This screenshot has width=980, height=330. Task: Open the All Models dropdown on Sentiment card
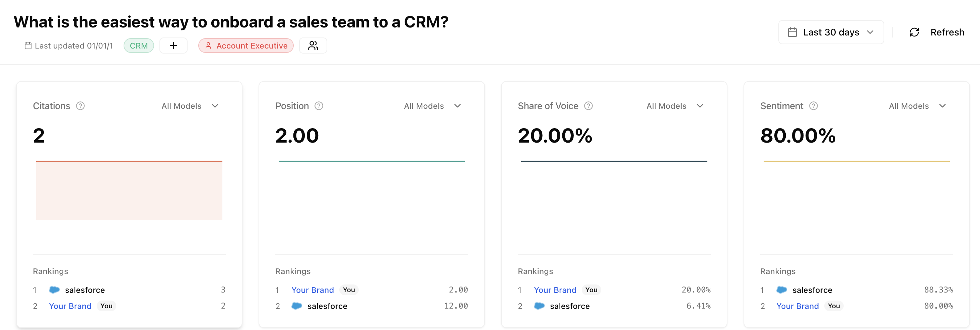click(x=917, y=106)
